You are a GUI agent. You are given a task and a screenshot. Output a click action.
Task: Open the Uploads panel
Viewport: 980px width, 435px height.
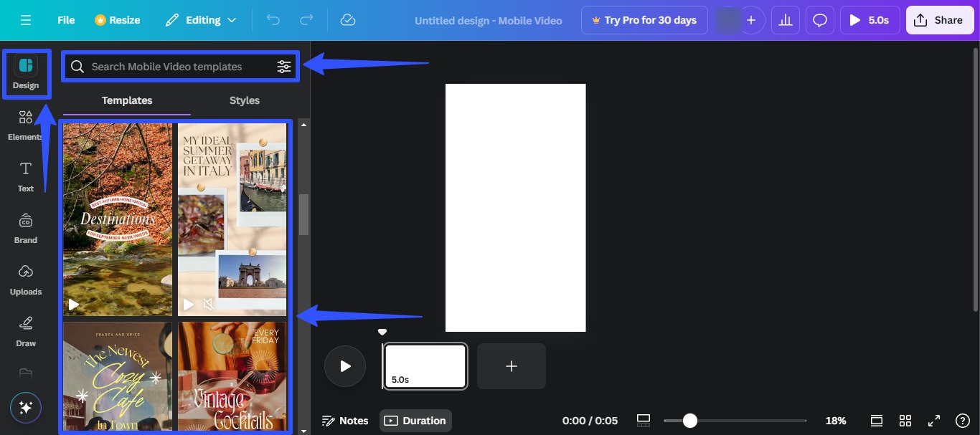(x=25, y=279)
